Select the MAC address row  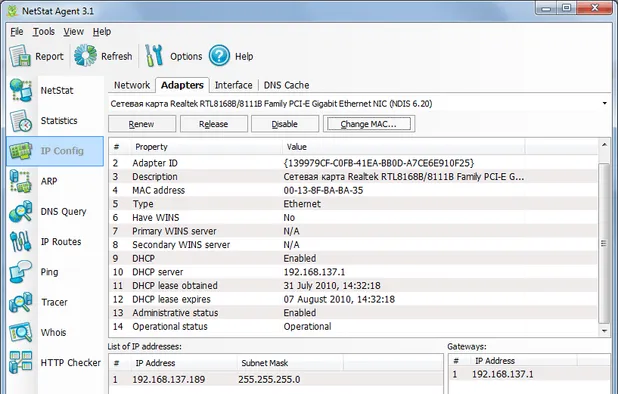point(353,190)
